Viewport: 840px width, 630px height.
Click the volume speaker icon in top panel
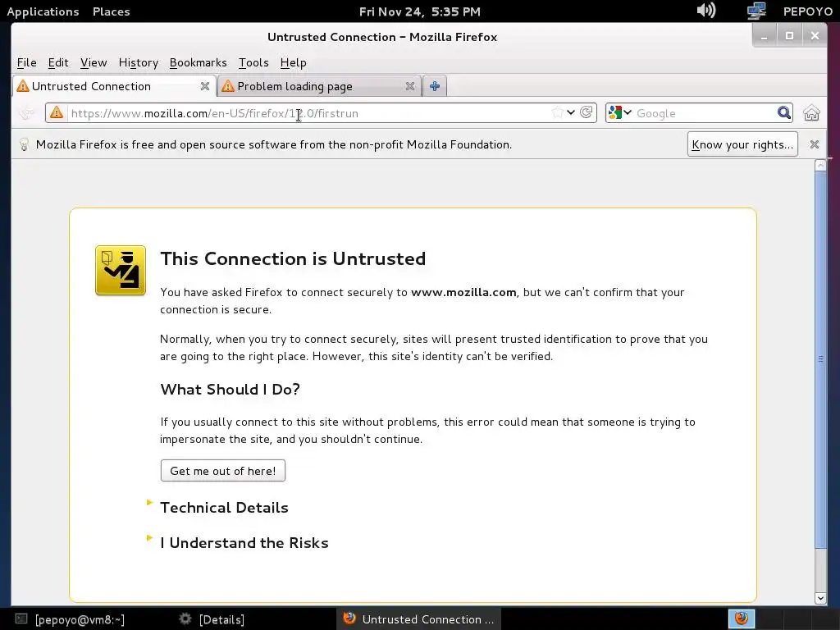[x=706, y=10]
